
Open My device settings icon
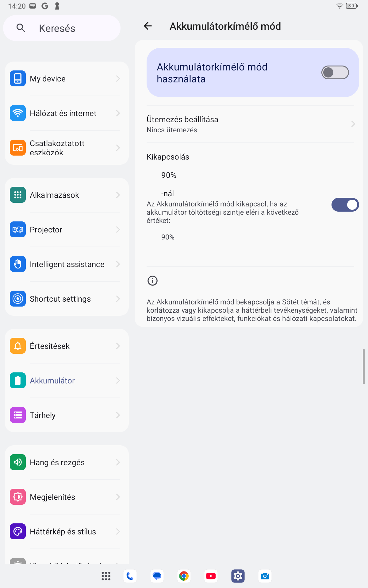click(18, 78)
